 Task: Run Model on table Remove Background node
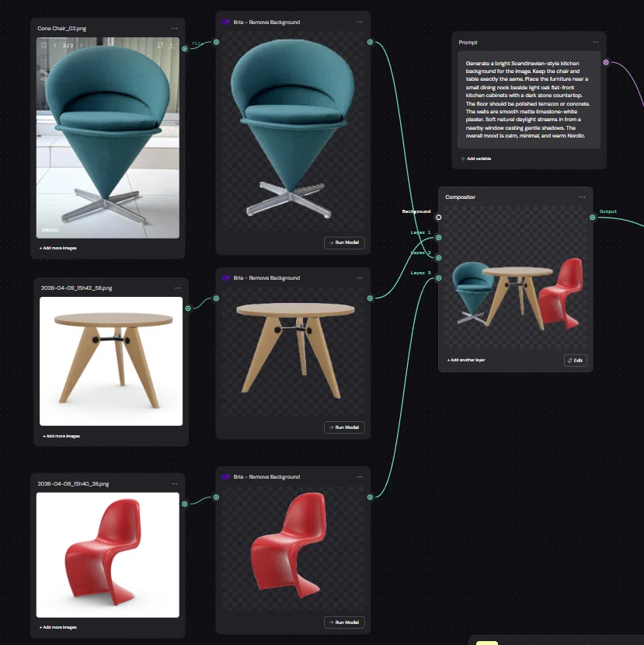[x=344, y=427]
